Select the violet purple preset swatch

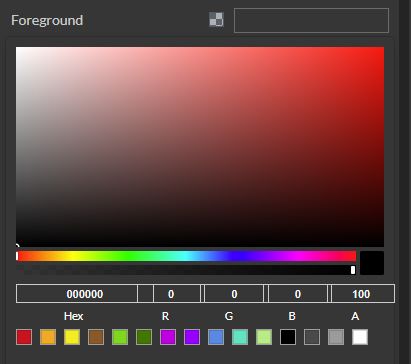coord(192,337)
